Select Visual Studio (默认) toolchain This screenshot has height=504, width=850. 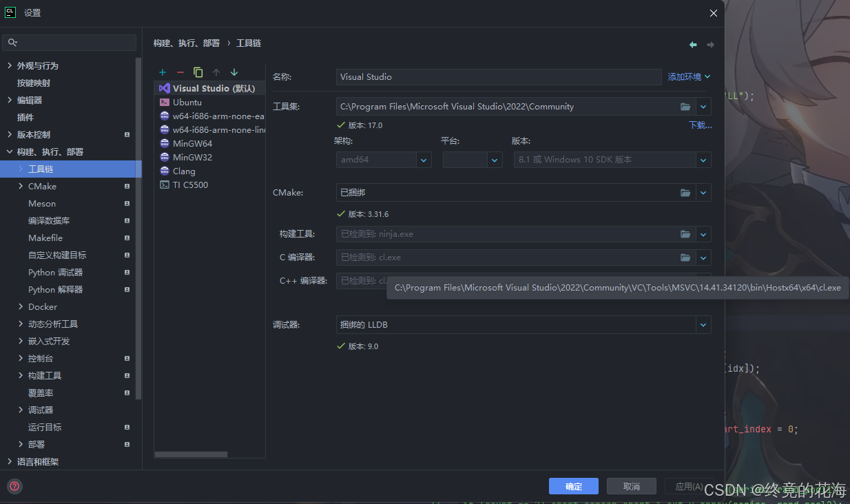pos(209,88)
